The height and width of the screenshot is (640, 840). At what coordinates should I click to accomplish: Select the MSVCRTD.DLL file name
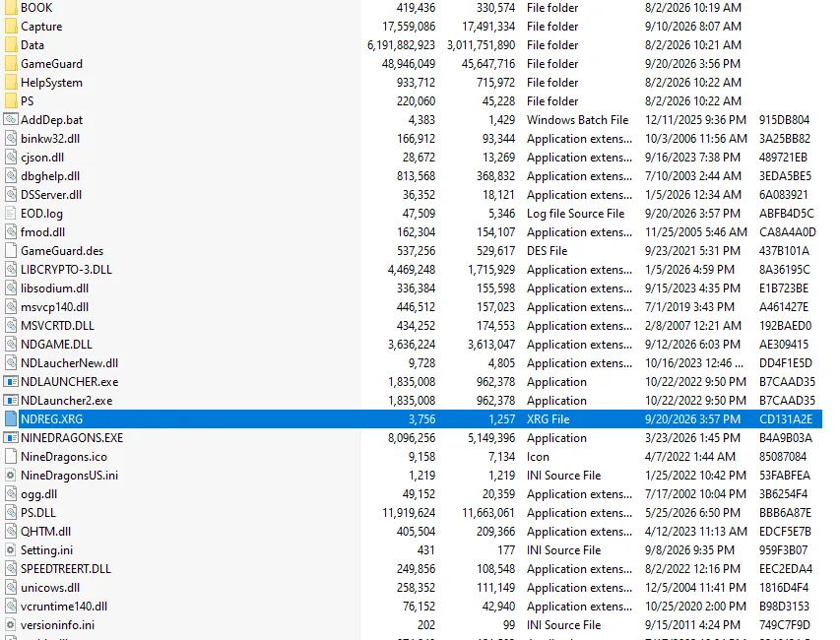click(x=57, y=326)
